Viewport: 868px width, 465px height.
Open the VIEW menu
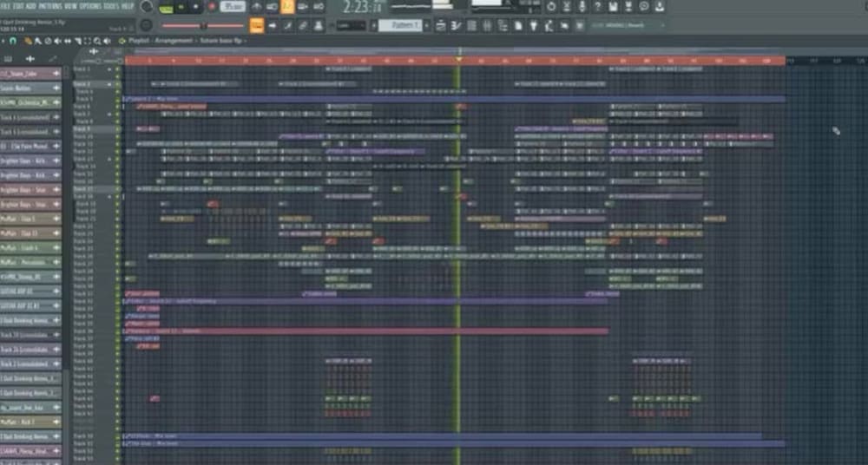click(71, 6)
